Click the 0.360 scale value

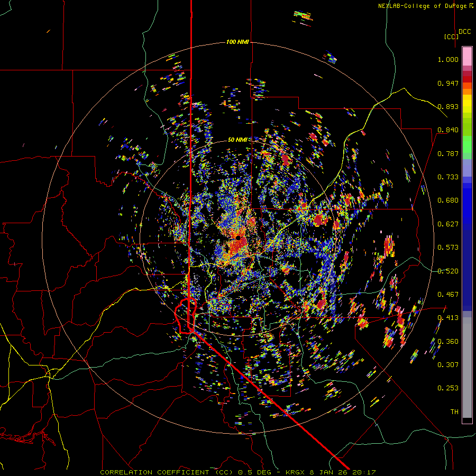coord(448,342)
